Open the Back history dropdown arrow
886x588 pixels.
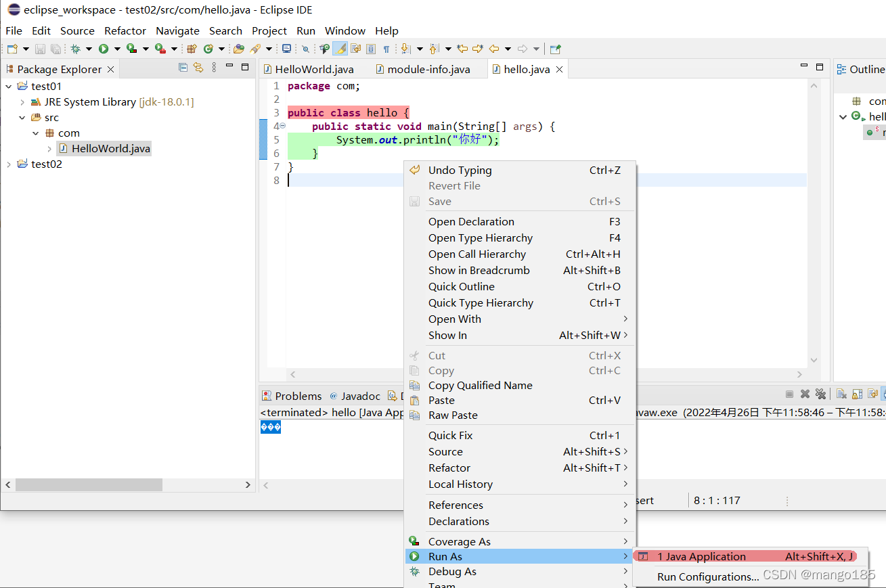coord(507,49)
